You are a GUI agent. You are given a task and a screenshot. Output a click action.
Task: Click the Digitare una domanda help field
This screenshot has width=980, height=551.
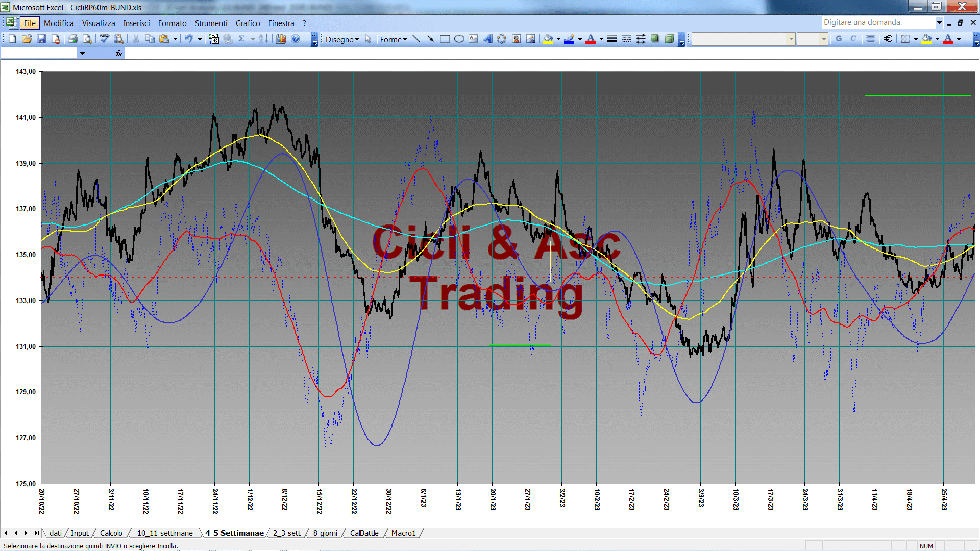tap(878, 22)
